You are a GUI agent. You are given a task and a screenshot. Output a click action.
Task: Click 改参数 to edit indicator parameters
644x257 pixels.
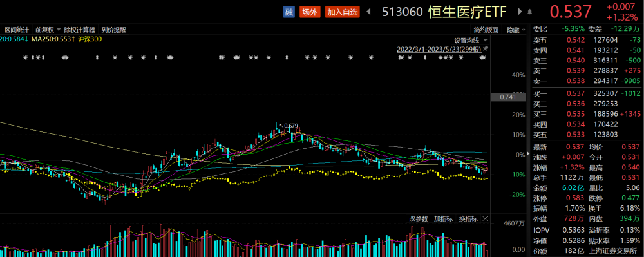[x=419, y=219]
